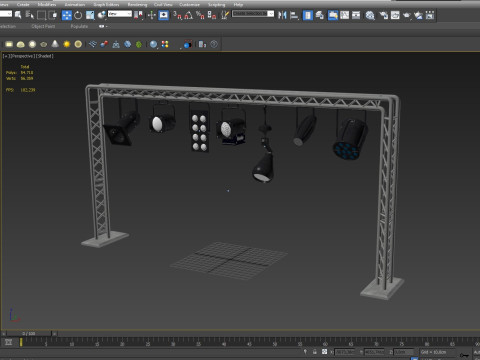Open Autodesk A360 gallery icon
Viewport: 480px width, 360px height.
point(430,15)
